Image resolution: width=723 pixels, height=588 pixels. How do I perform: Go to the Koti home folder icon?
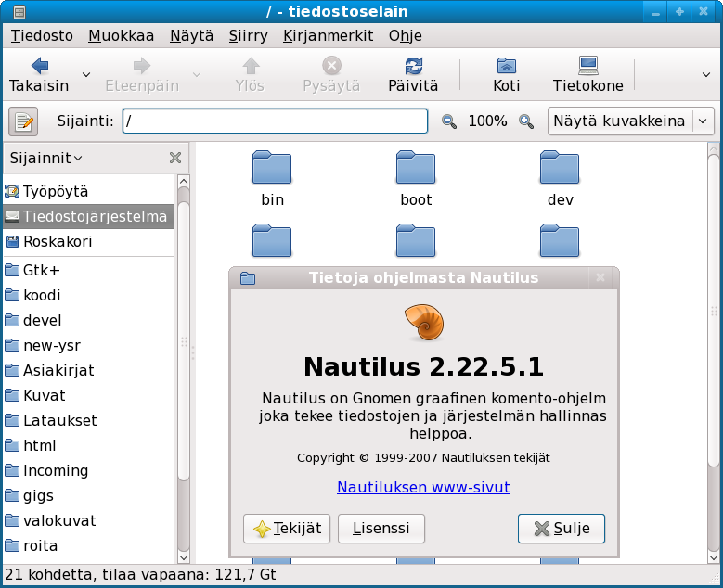pos(506,66)
